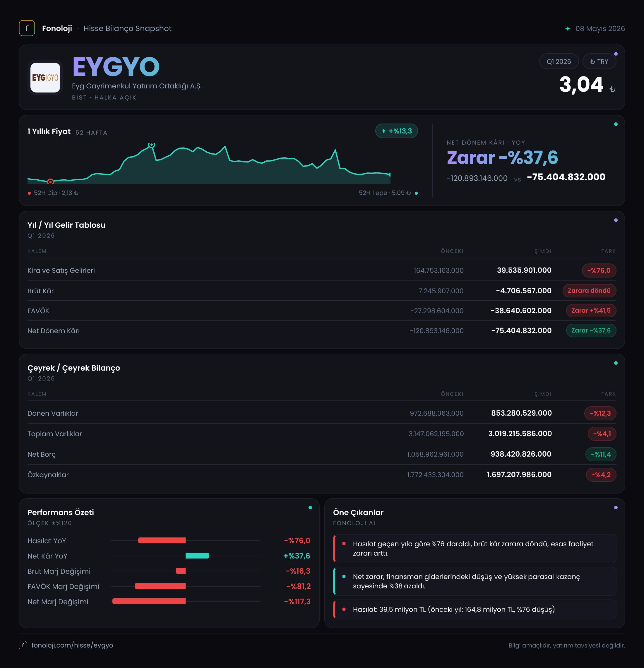The width and height of the screenshot is (644, 668).
Task: Click '52H Dip · 2,13 ₺' label
Action: [56, 193]
